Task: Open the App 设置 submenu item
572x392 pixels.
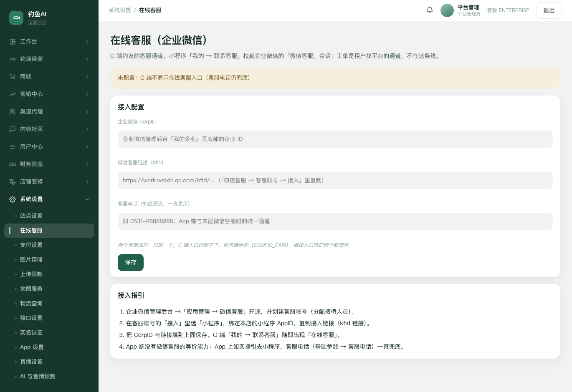Action: coord(49,347)
